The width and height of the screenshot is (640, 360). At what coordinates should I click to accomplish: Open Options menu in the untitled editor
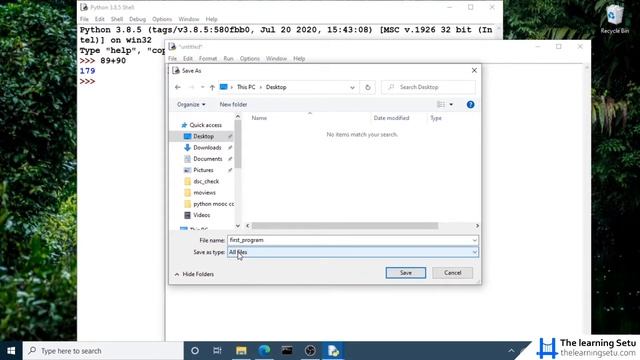[x=249, y=58]
